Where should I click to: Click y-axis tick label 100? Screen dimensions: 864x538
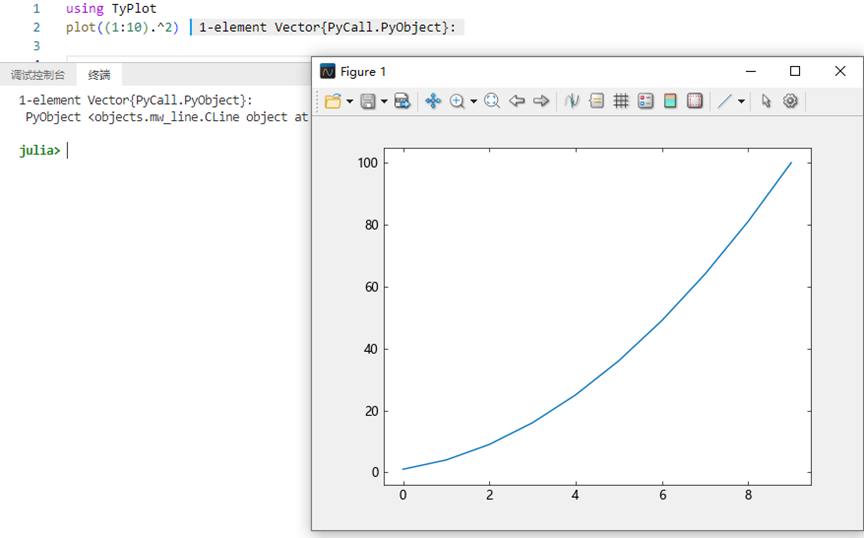[368, 163]
